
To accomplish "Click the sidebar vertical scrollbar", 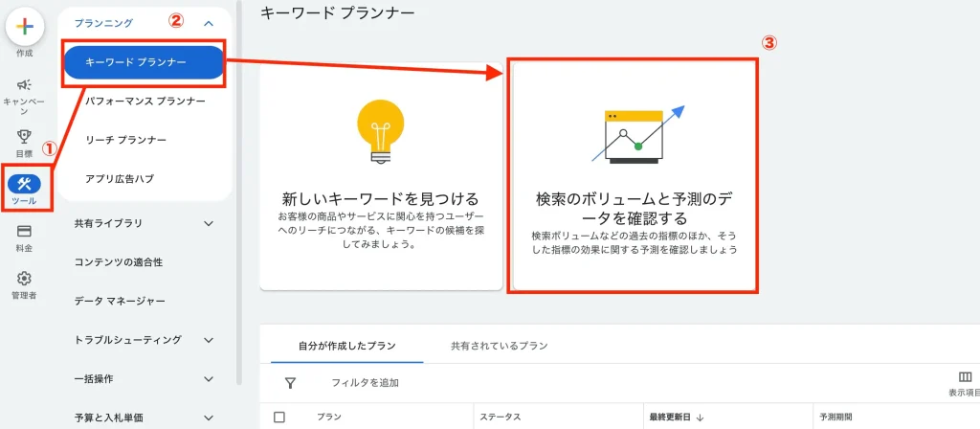I will point(239,192).
